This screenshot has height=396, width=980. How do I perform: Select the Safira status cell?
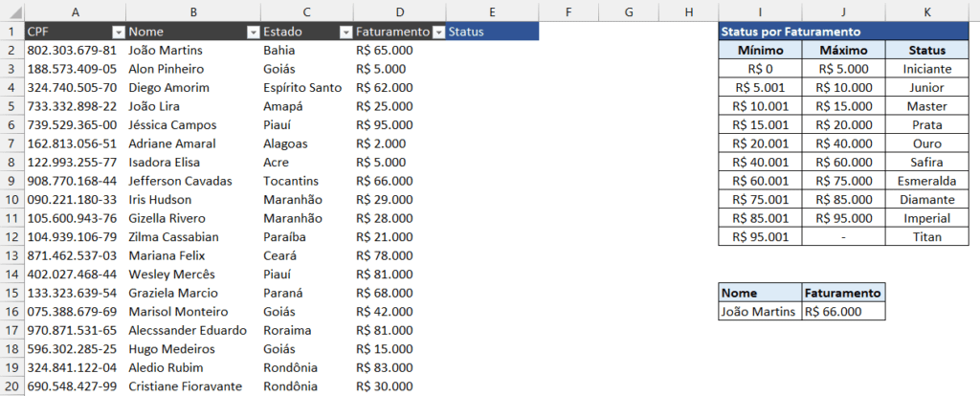(x=926, y=163)
